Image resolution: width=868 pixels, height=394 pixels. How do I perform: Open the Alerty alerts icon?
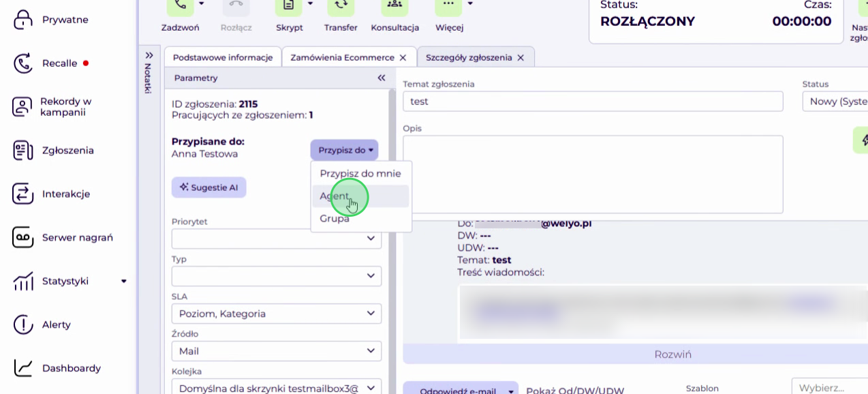[23, 325]
